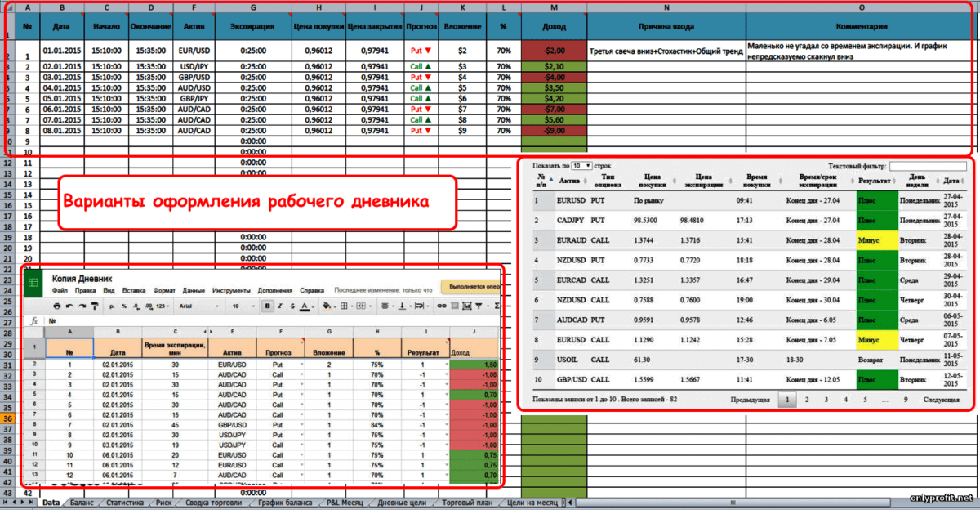Toggle italic text formatting
Image resolution: width=980 pixels, height=510 pixels.
[x=279, y=306]
